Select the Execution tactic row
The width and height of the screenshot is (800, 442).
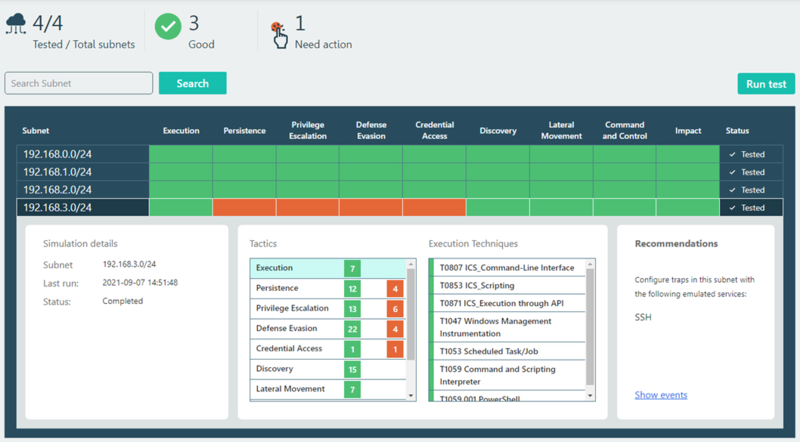[295, 268]
